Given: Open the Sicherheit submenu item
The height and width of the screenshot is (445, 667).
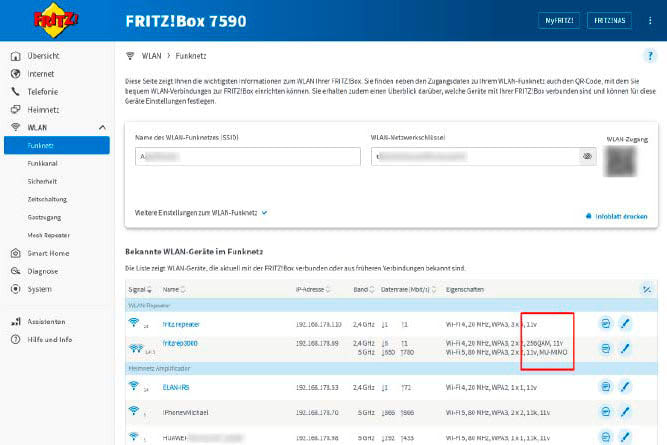Looking at the screenshot, I should (42, 181).
